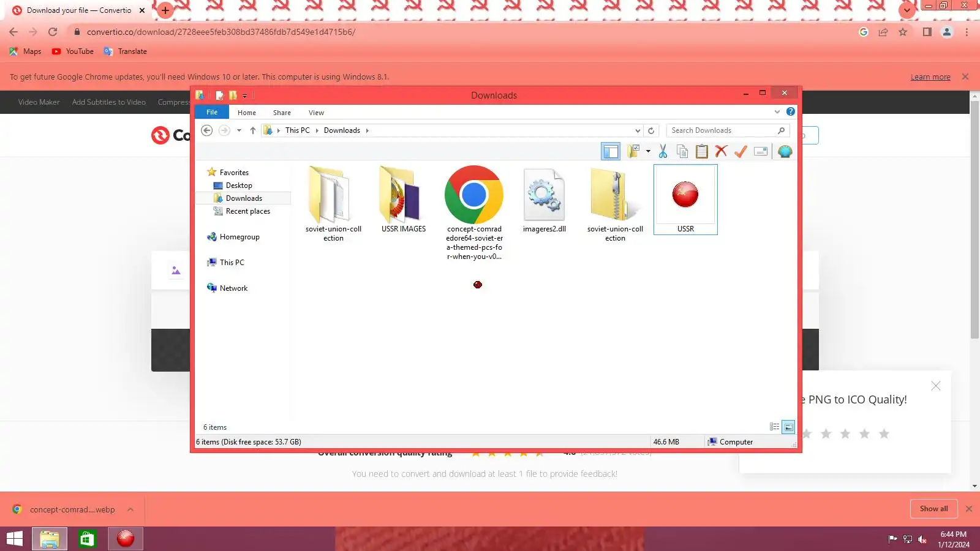Switch Explorer to large thumbnails view
Viewport: 980px width, 551px height.
(x=788, y=427)
